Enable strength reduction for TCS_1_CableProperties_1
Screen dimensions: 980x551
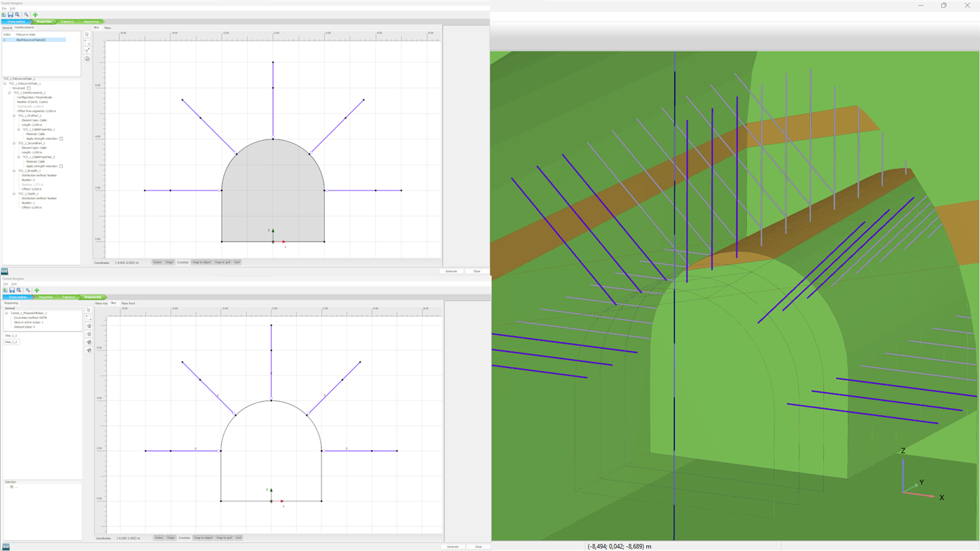[61, 139]
